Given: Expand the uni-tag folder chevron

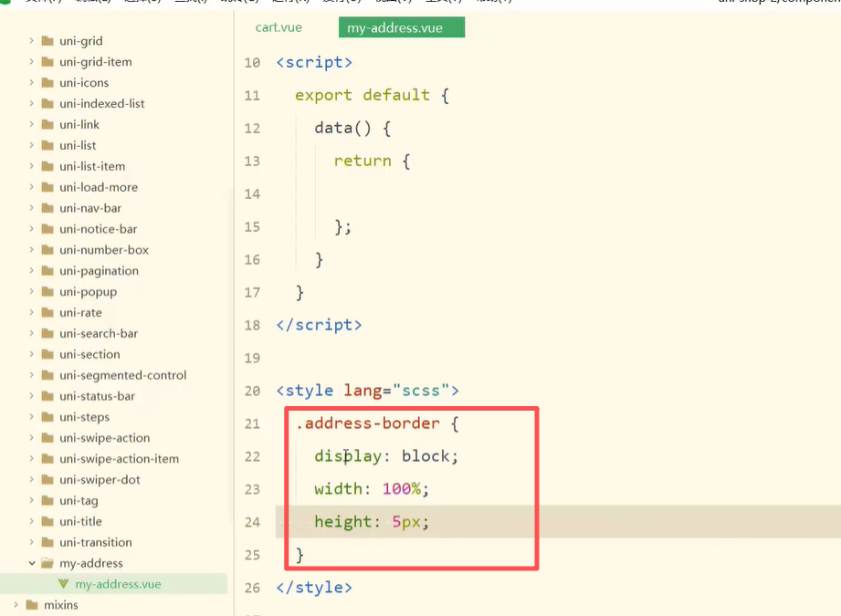Looking at the screenshot, I should (x=32, y=500).
